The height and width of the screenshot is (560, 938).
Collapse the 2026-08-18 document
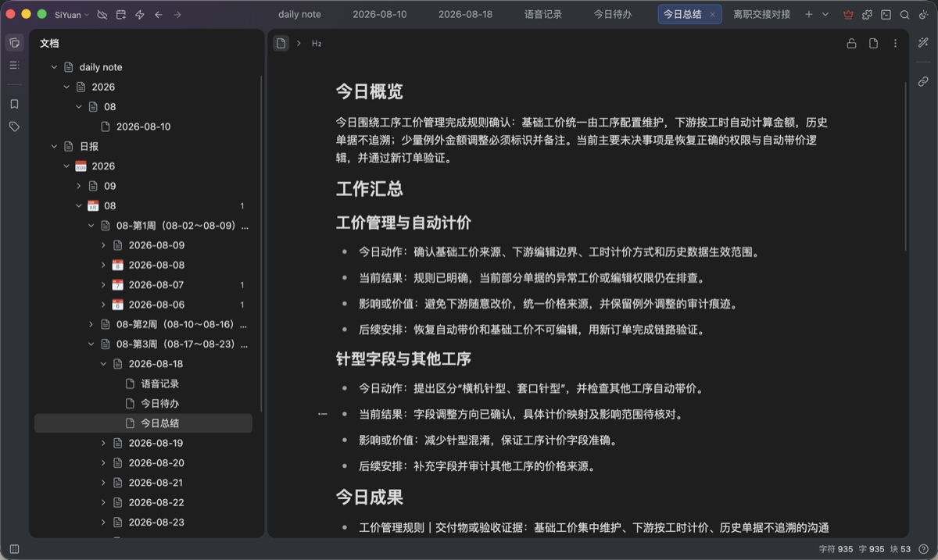tap(104, 364)
